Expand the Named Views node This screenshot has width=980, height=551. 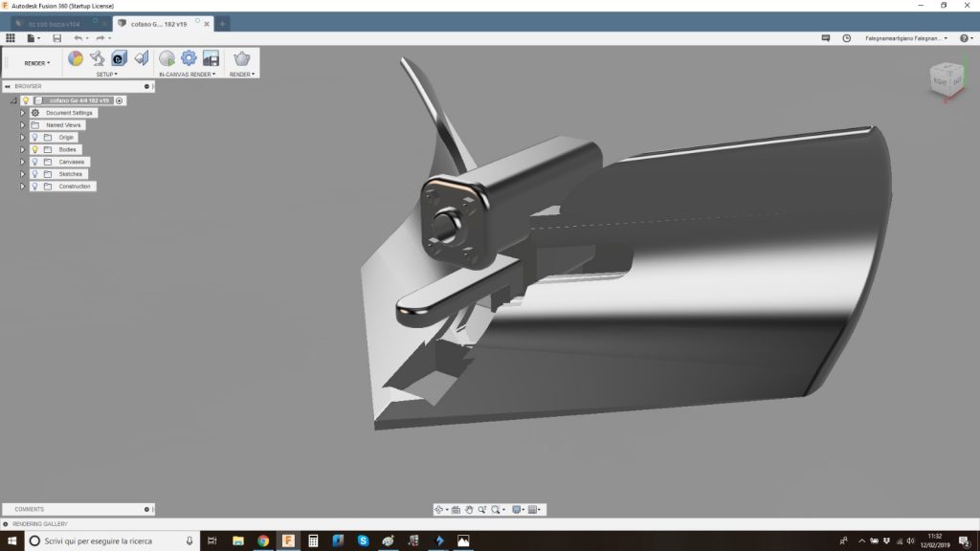point(22,125)
